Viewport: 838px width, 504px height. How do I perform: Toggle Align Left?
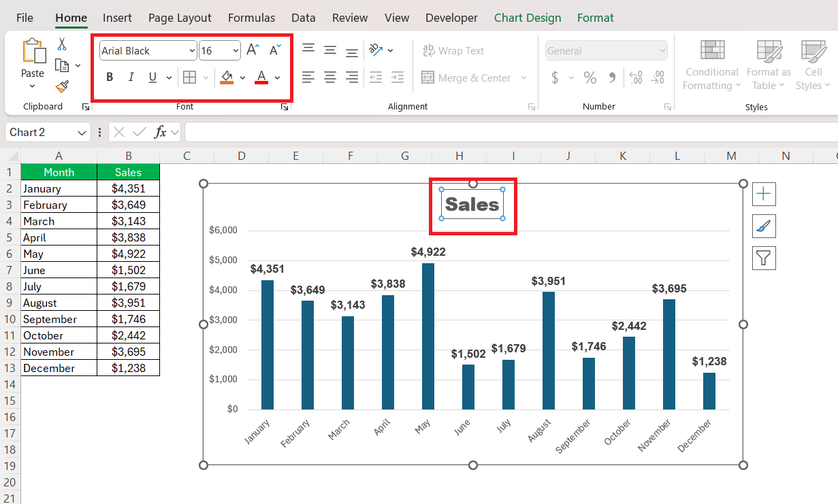click(308, 78)
